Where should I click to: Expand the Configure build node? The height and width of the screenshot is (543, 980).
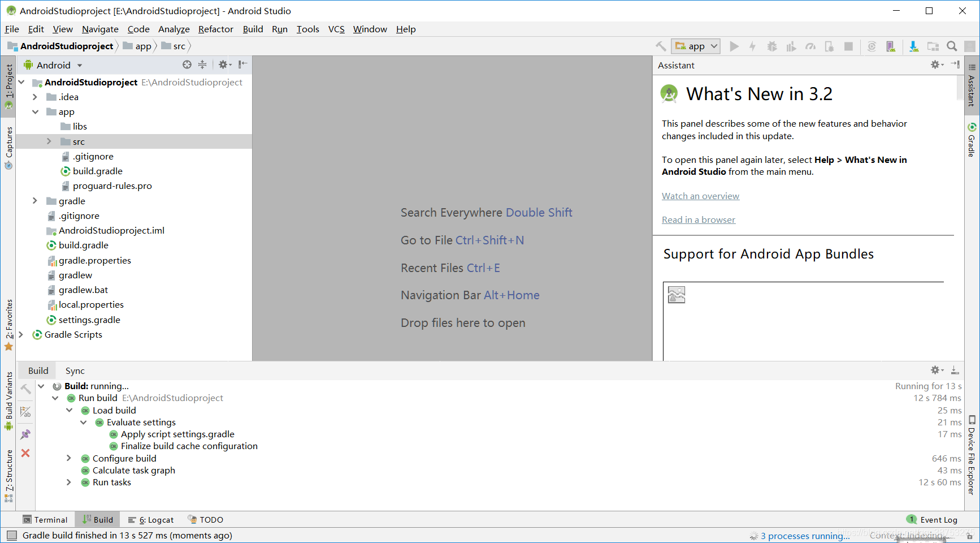coord(69,458)
